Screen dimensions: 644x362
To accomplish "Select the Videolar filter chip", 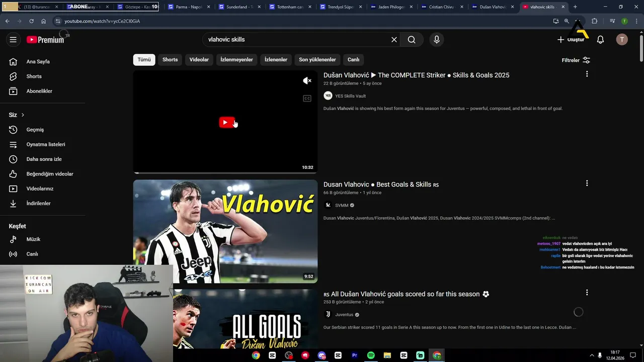I will [199, 60].
